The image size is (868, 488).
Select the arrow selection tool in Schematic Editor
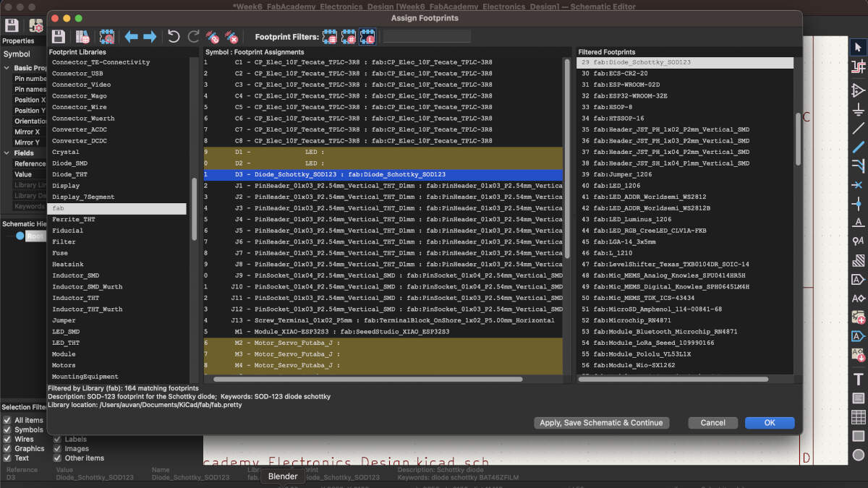[859, 47]
